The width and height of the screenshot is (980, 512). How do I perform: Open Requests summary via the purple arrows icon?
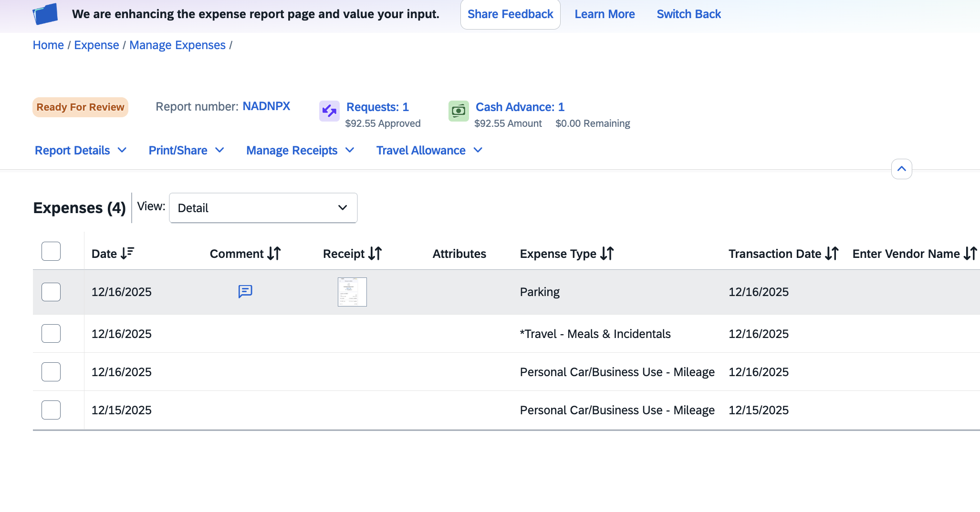click(x=329, y=111)
